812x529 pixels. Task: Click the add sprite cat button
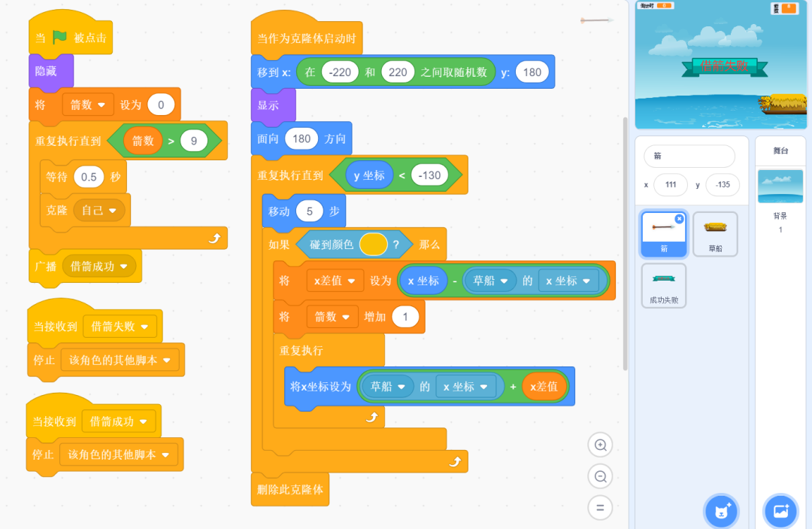tap(721, 511)
